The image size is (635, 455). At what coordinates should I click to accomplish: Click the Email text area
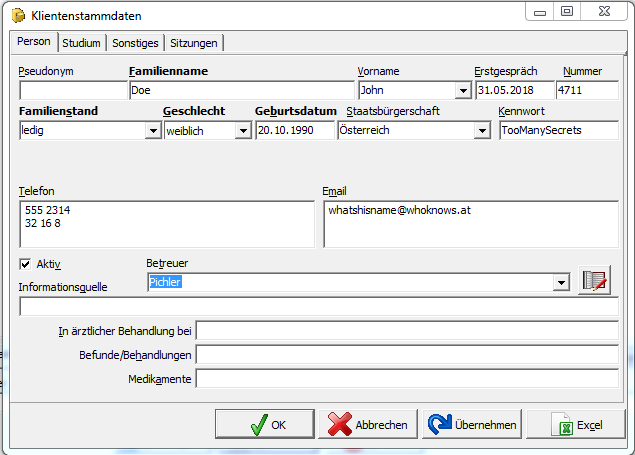point(470,223)
